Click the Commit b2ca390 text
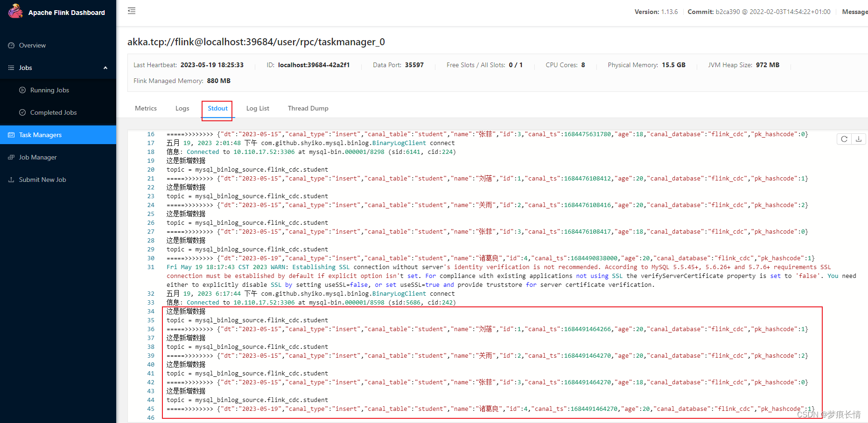 [x=759, y=12]
